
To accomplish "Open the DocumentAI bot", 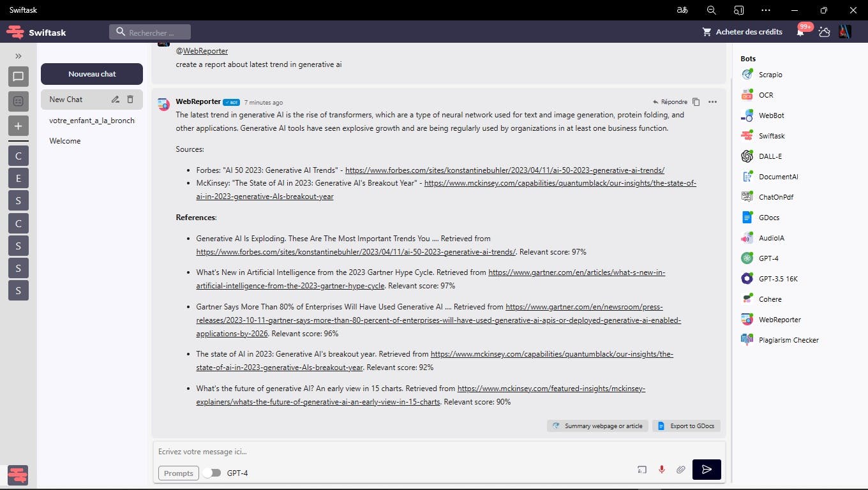I will [770, 177].
